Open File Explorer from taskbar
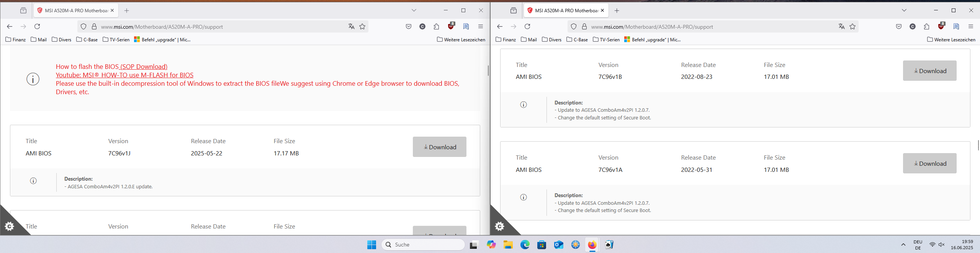 click(x=508, y=245)
